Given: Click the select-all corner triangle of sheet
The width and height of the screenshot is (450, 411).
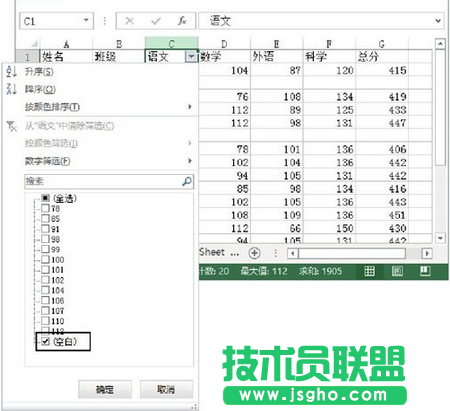Looking at the screenshot, I should pyautogui.click(x=34, y=44).
